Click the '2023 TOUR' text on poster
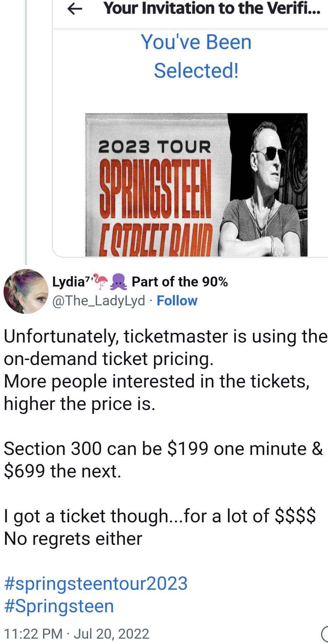 tap(154, 147)
